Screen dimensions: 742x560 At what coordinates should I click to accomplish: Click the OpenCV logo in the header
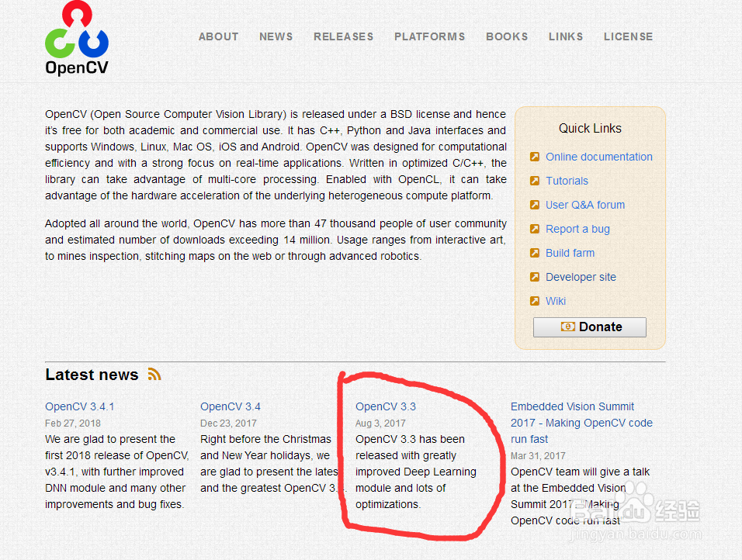pyautogui.click(x=77, y=38)
